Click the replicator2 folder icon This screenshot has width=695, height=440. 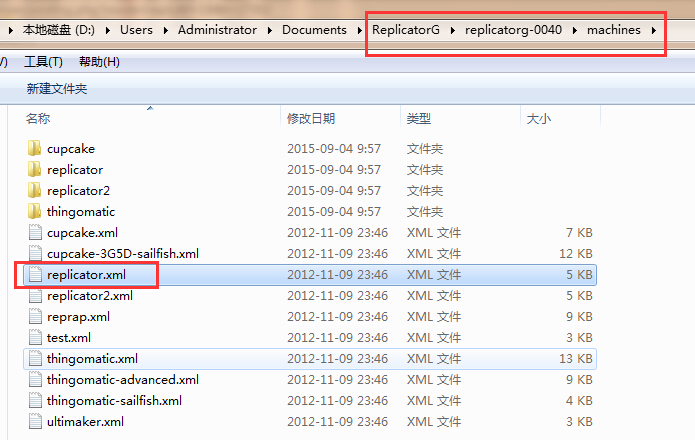click(x=35, y=191)
